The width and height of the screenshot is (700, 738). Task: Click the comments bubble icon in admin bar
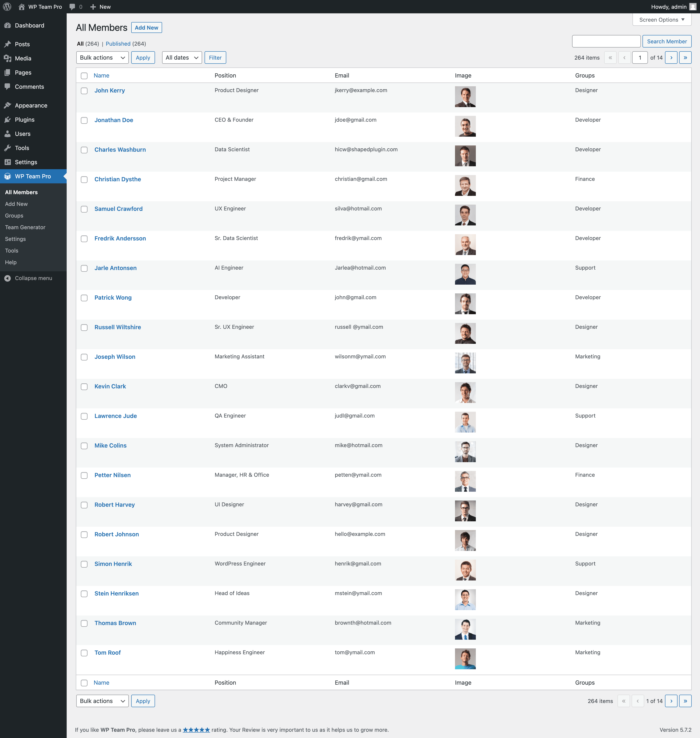pyautogui.click(x=72, y=7)
